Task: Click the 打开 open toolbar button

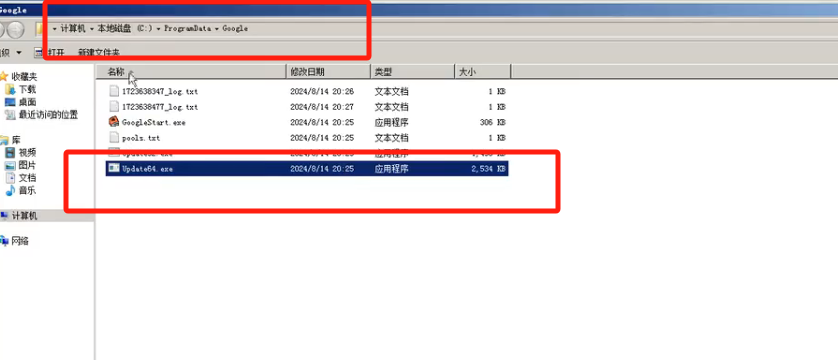Action: pos(49,52)
